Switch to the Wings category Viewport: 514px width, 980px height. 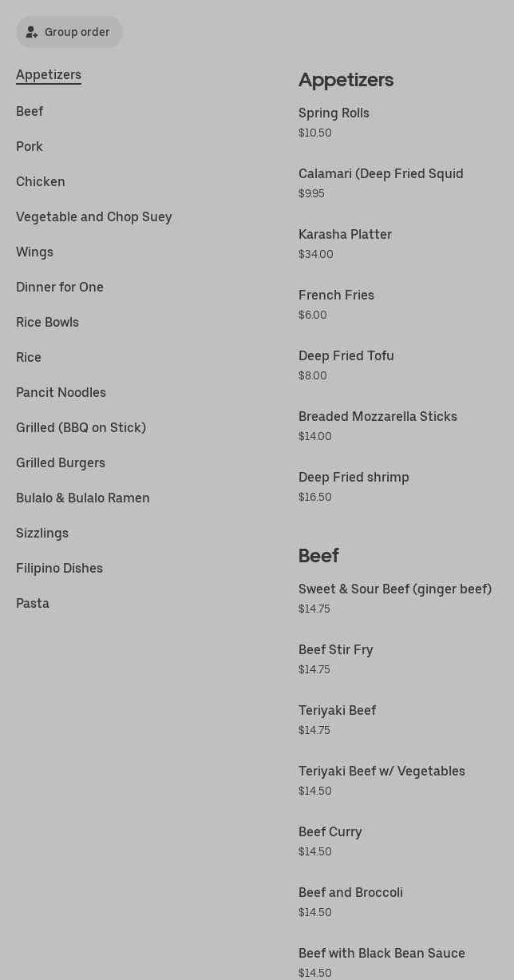(x=34, y=252)
